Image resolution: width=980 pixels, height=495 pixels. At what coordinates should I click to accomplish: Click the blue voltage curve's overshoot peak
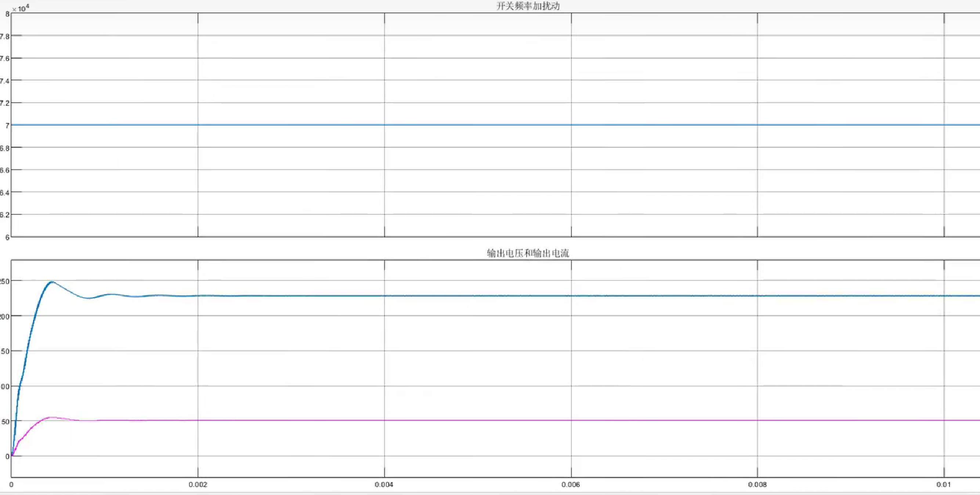coord(52,282)
